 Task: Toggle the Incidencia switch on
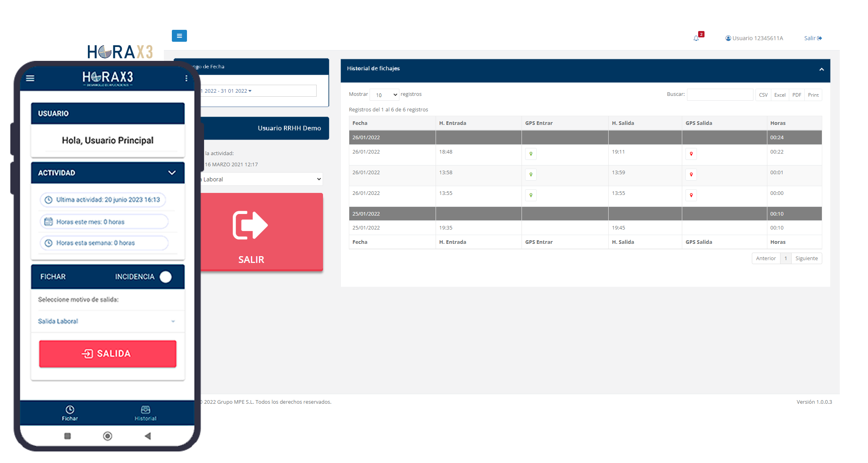(x=165, y=277)
